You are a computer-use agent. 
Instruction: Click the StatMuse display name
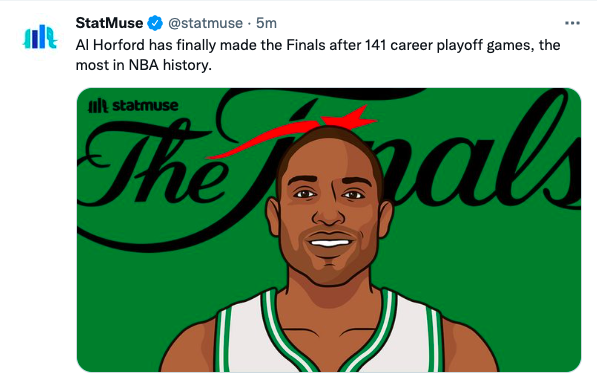pos(109,23)
